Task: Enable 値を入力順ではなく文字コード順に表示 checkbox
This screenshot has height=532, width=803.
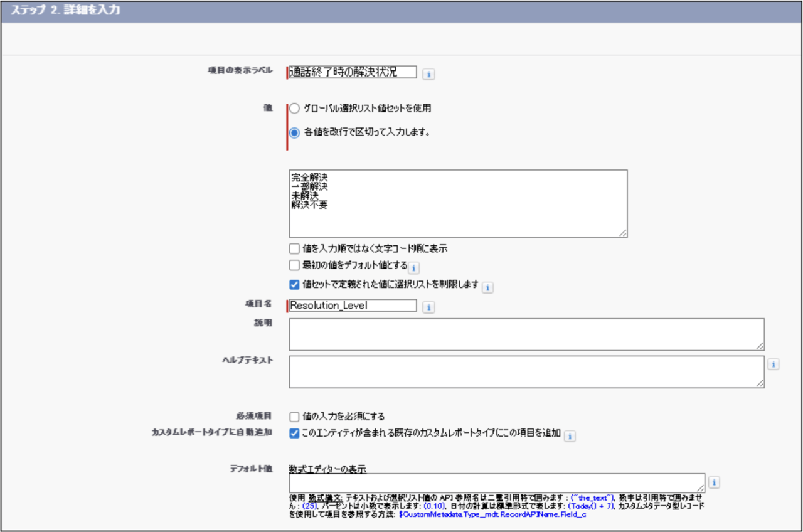Action: [294, 248]
